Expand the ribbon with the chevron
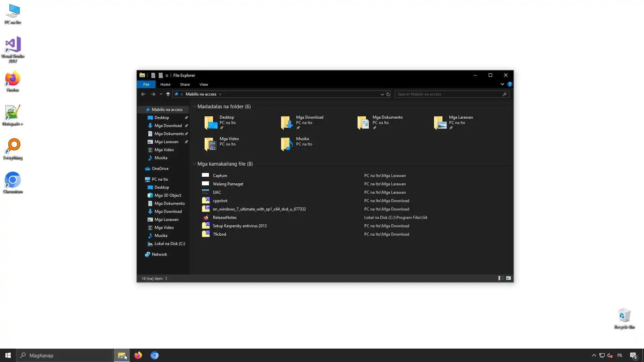 click(x=502, y=84)
